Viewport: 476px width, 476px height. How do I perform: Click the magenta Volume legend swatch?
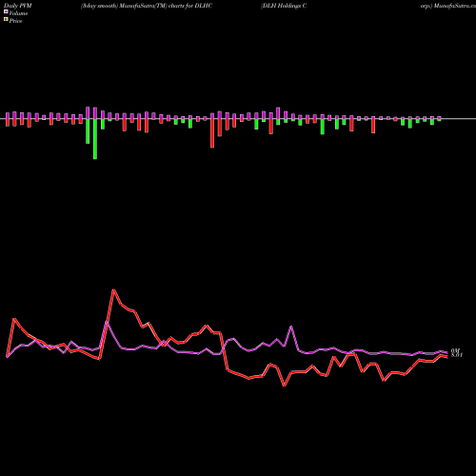click(x=6, y=12)
